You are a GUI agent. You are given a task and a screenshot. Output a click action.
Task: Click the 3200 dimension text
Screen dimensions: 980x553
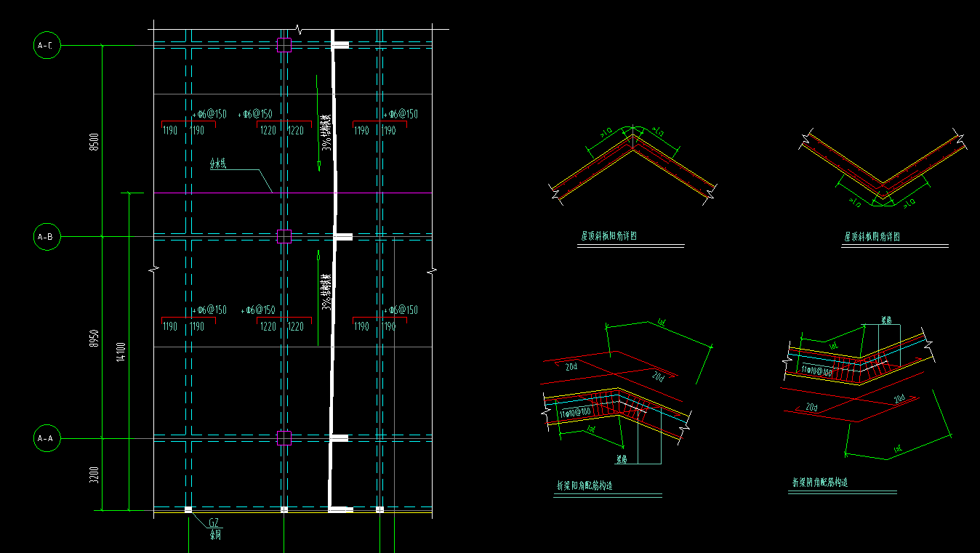[x=93, y=474]
